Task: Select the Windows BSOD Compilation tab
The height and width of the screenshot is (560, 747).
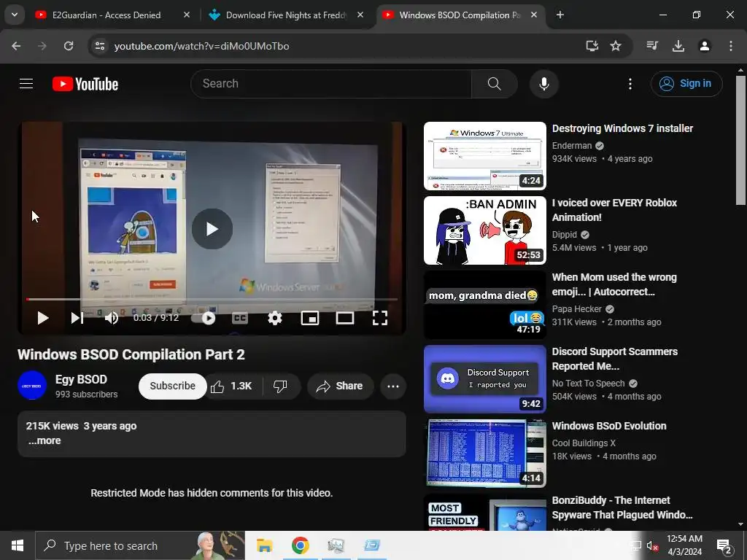Action: [460, 15]
